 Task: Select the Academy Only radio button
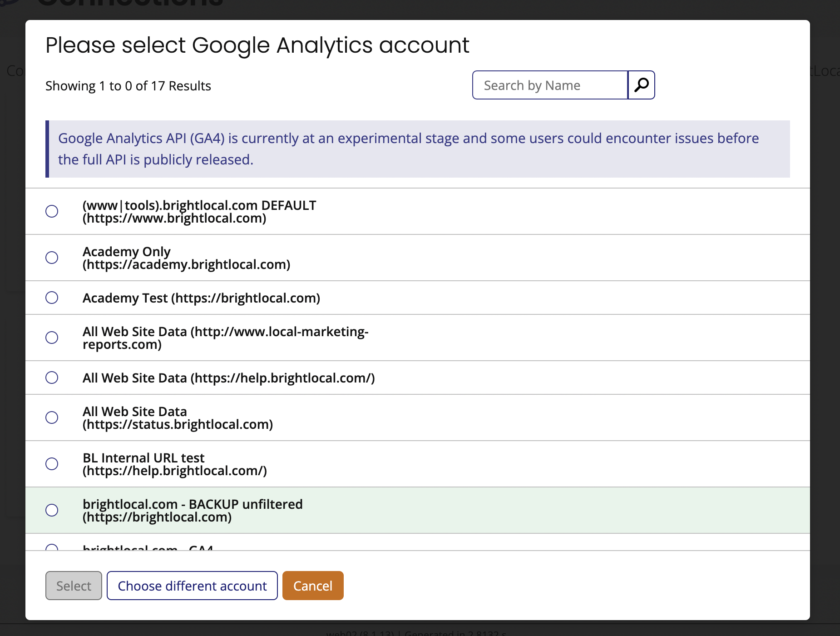pos(52,258)
